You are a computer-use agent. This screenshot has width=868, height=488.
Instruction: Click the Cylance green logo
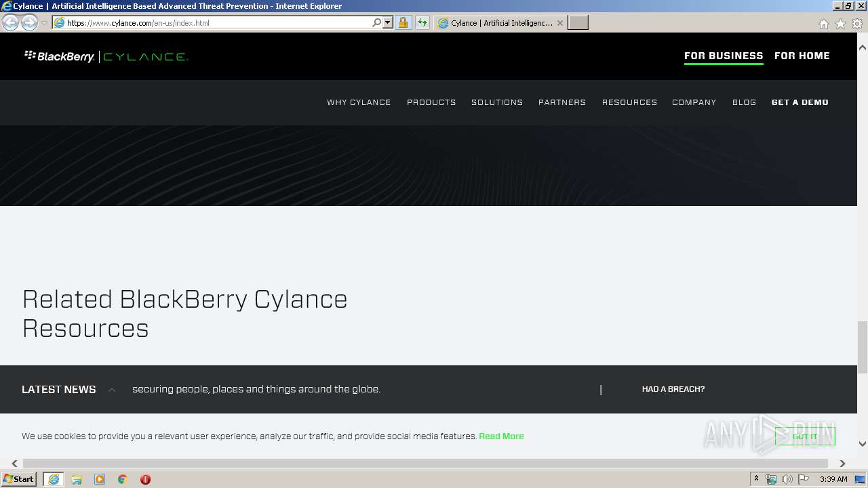click(145, 57)
